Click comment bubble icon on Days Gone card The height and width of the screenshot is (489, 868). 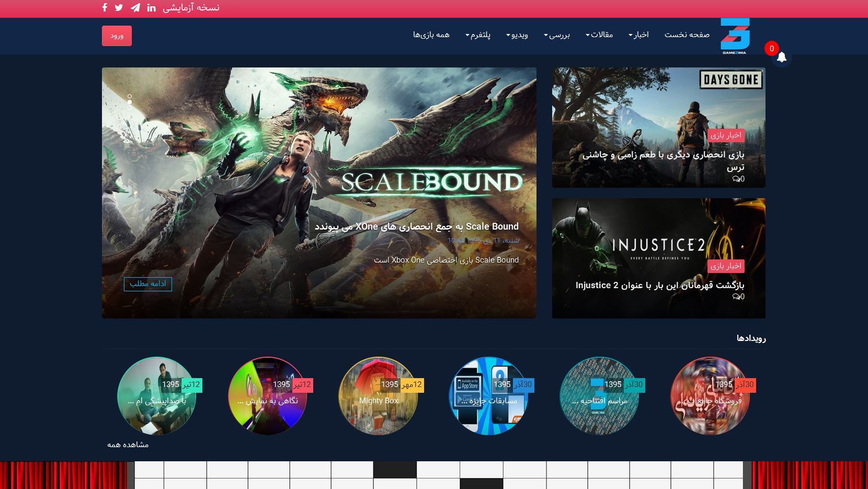point(735,179)
